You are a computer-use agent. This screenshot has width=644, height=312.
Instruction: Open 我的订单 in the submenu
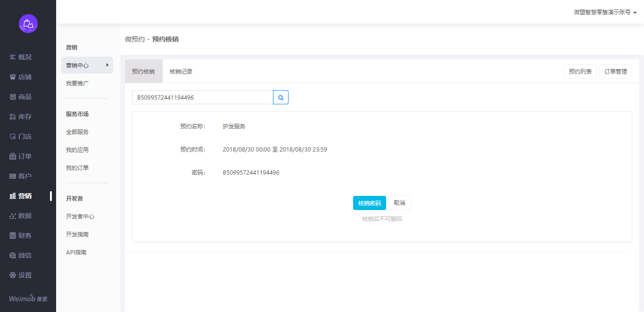click(77, 168)
